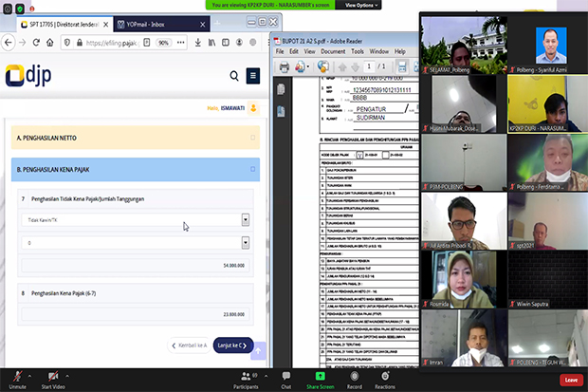The height and width of the screenshot is (392, 588).
Task: Open the browser downloads panel
Action: (x=197, y=43)
